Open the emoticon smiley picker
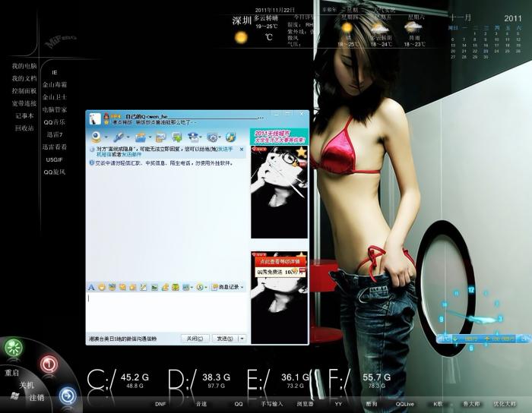This screenshot has height=413, width=532. click(101, 287)
